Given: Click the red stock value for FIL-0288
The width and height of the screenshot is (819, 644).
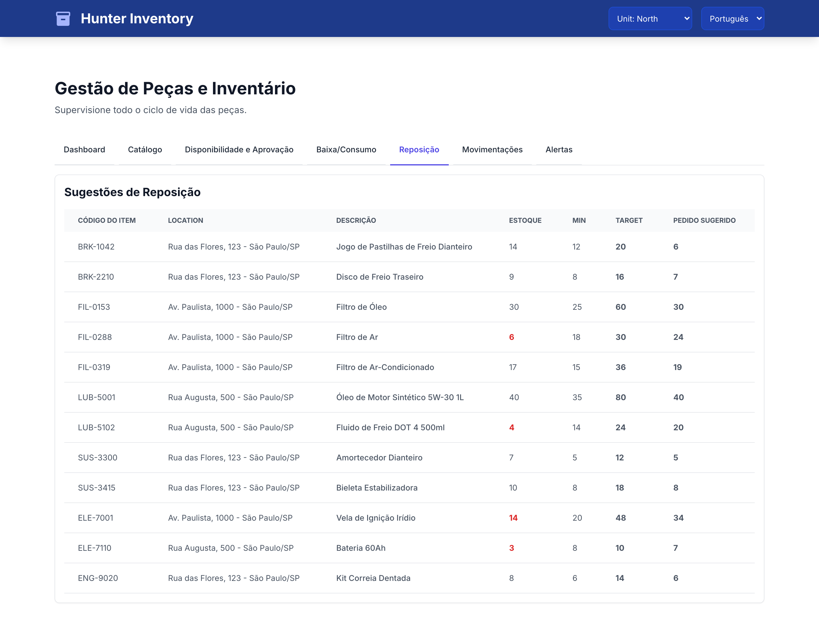Looking at the screenshot, I should click(512, 337).
